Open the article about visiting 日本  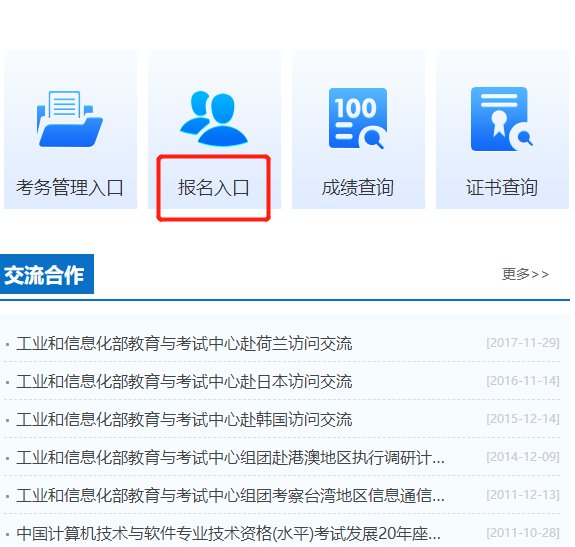click(184, 382)
